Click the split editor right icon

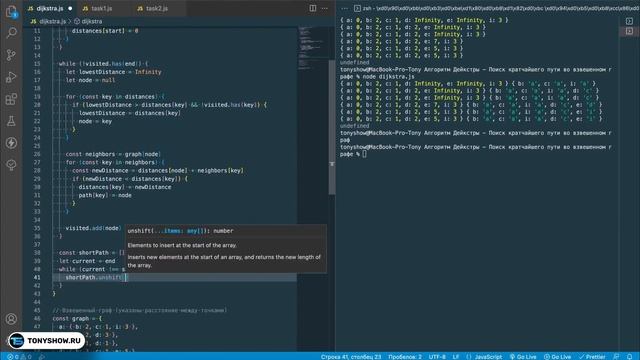(313, 8)
